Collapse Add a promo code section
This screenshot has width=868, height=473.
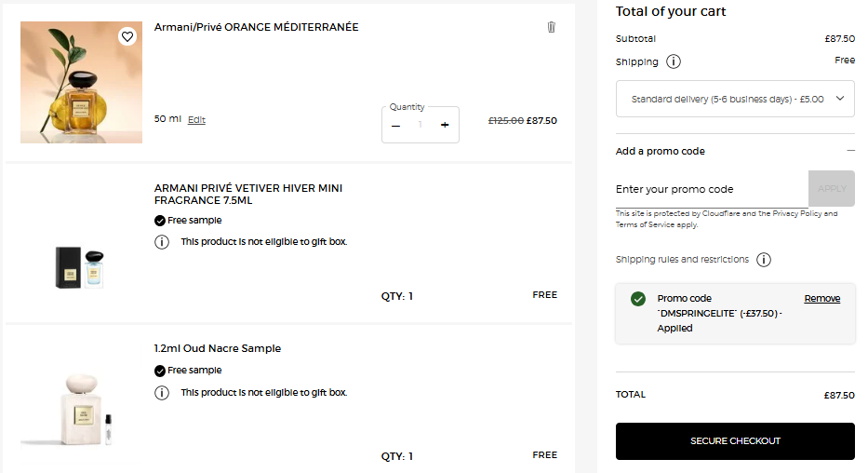coord(850,151)
